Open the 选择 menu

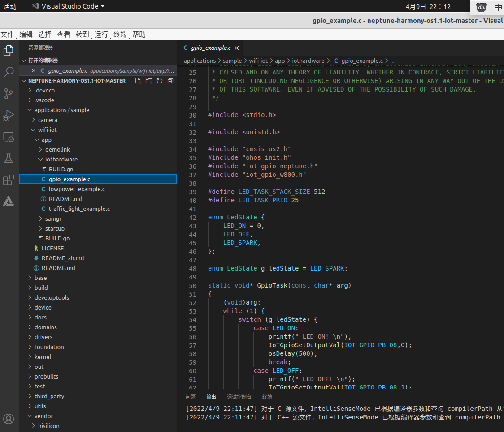pos(45,35)
